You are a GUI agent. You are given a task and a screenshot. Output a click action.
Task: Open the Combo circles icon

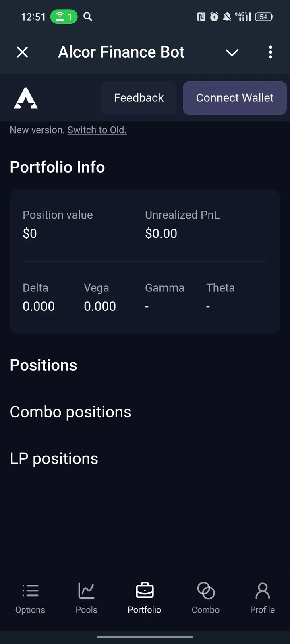point(205,591)
